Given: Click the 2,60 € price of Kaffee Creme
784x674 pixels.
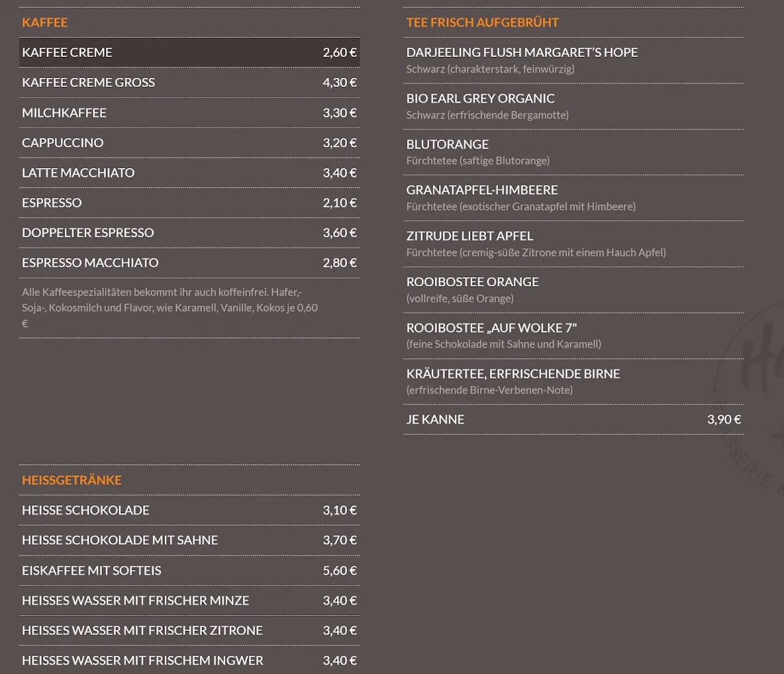Looking at the screenshot, I should (340, 52).
